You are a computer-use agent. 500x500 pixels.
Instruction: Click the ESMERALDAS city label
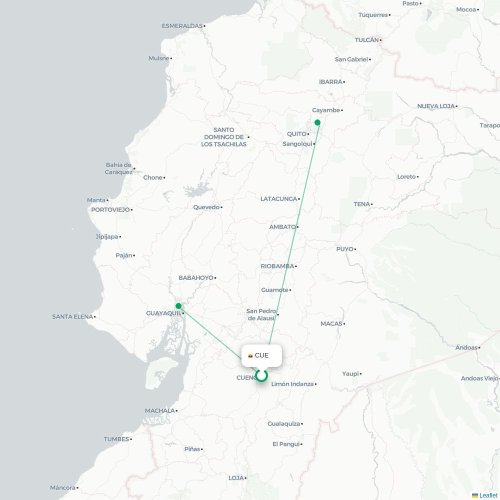click(182, 26)
